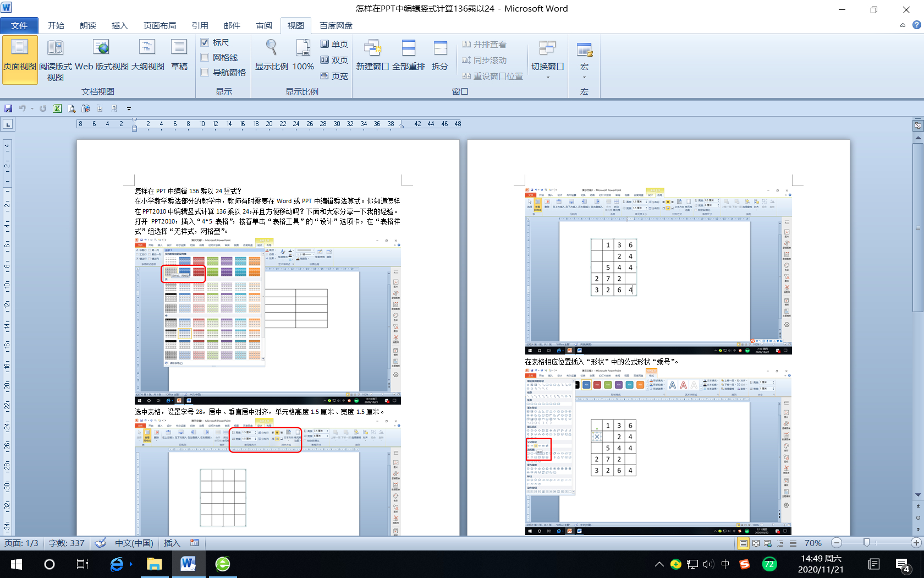Image resolution: width=924 pixels, height=578 pixels.
Task: Click the vertical scrollbar up arrow
Action: [918, 138]
